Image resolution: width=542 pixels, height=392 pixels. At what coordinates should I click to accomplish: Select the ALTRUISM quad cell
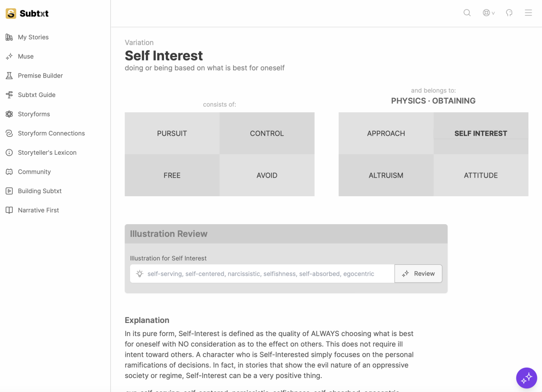point(386,175)
